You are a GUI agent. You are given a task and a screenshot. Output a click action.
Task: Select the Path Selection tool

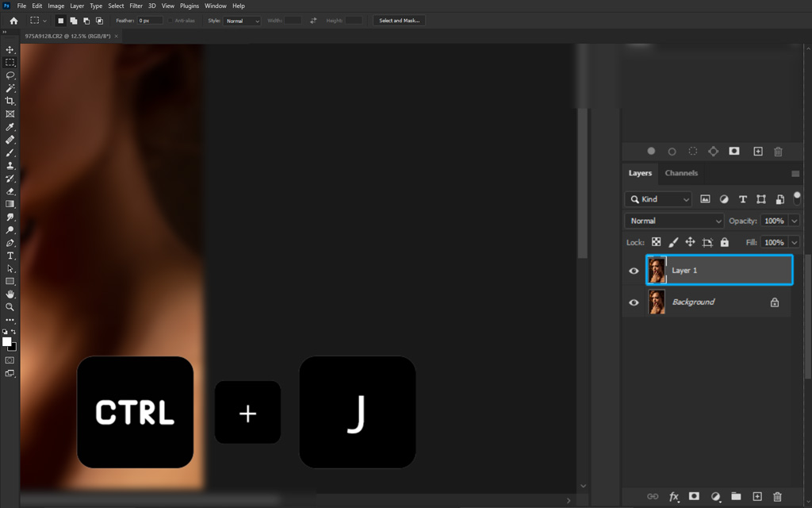tap(10, 268)
